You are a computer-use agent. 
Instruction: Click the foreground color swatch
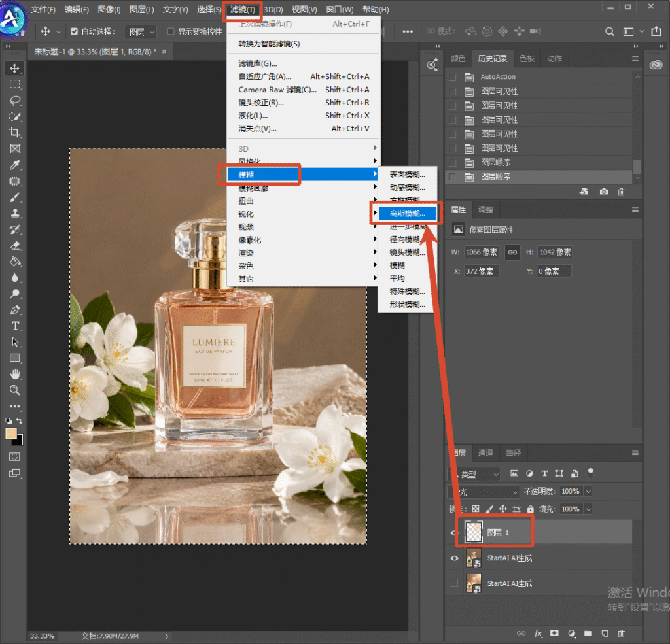(x=10, y=434)
